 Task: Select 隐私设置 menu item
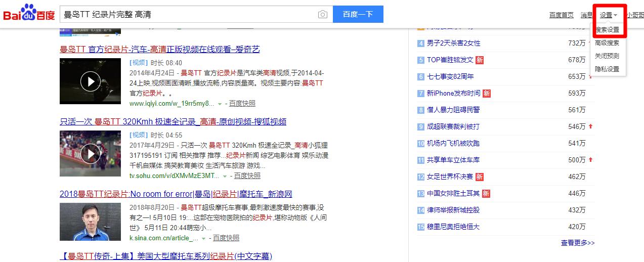tap(607, 69)
